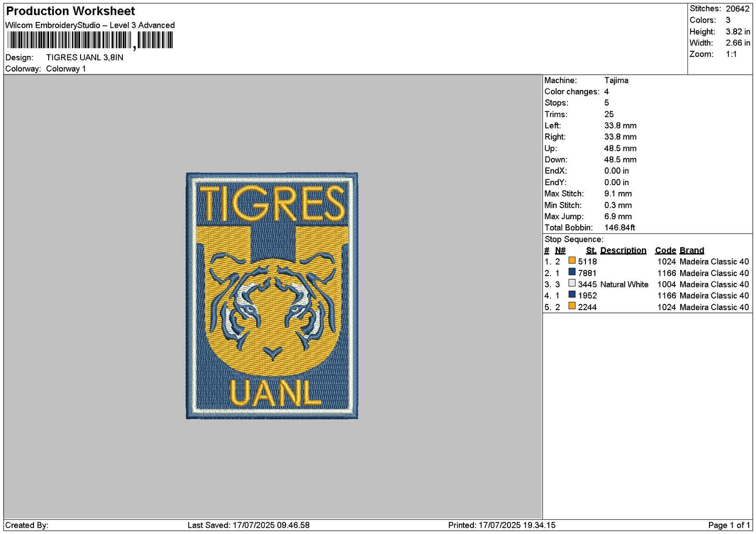Click the 'N#' column header
Image resolution: width=756 pixels, height=534 pixels.
[560, 251]
